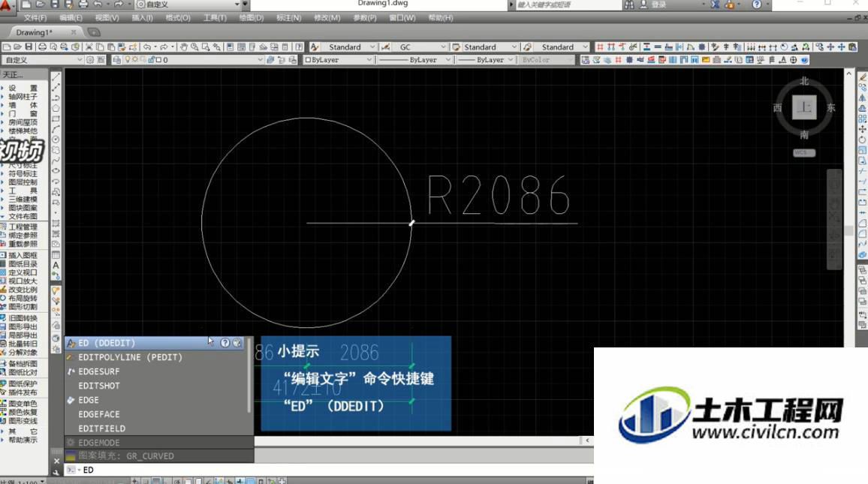Click the WCS dropdown under ViewCube

pyautogui.click(x=803, y=152)
